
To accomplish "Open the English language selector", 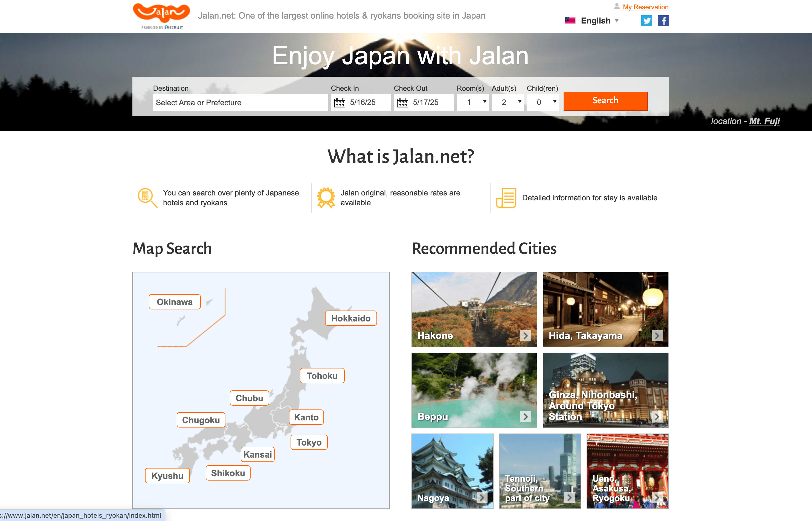I will 595,21.
